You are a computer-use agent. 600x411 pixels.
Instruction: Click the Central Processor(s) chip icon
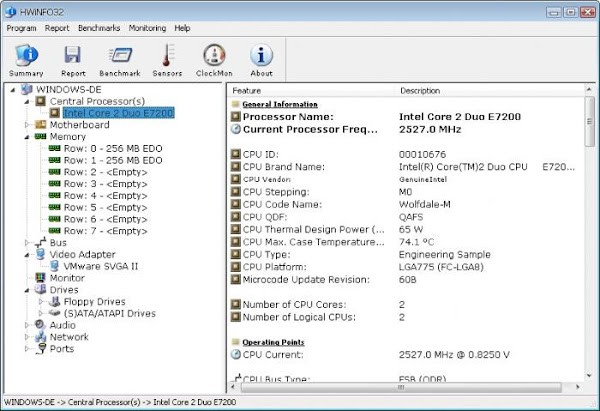[40, 101]
